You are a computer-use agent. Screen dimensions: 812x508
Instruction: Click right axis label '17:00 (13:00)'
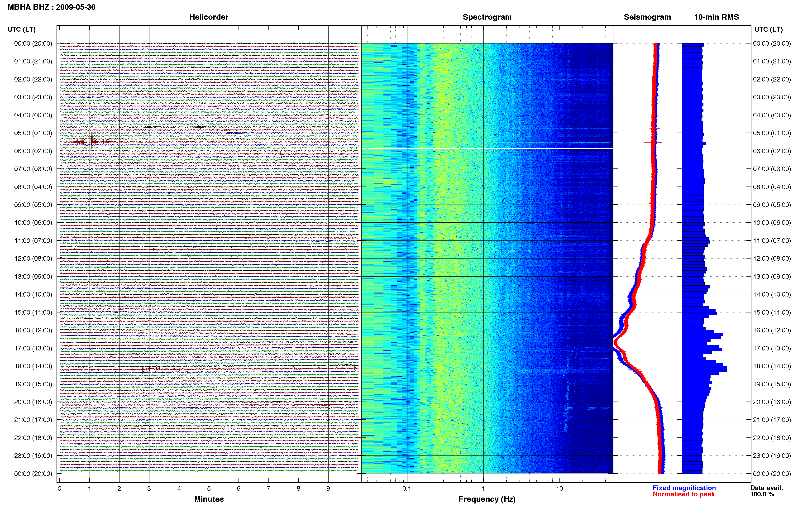pos(772,348)
